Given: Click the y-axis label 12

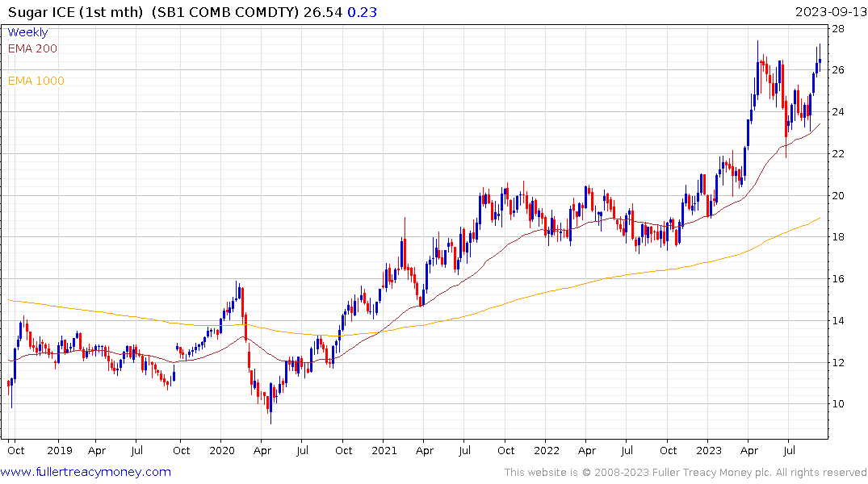Looking at the screenshot, I should pos(838,363).
